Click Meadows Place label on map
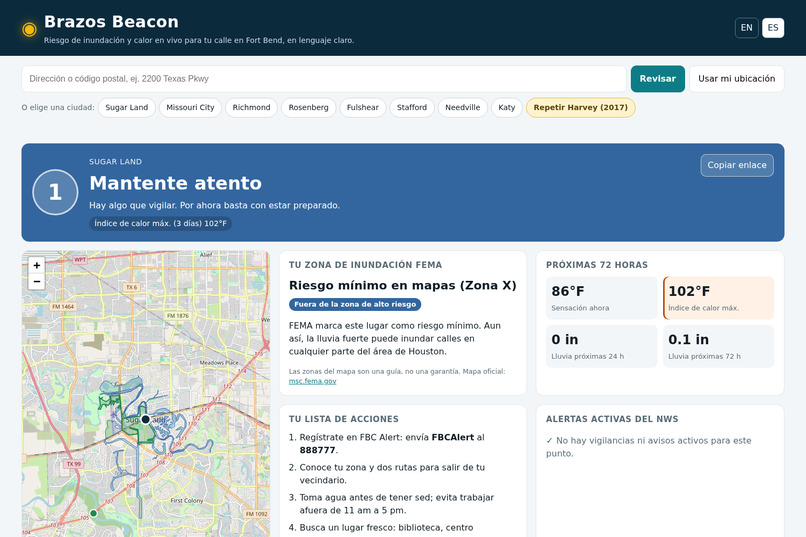 (219, 362)
